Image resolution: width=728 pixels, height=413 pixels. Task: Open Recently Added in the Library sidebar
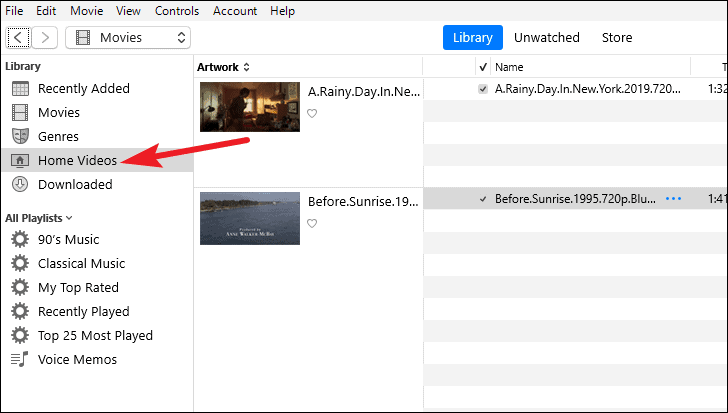[84, 88]
